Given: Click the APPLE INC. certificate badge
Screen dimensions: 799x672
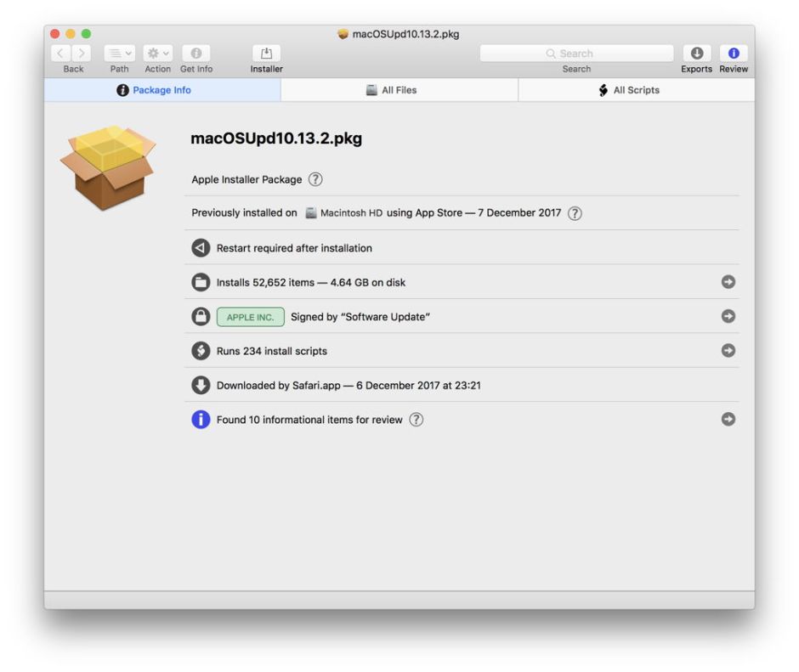Looking at the screenshot, I should [249, 316].
